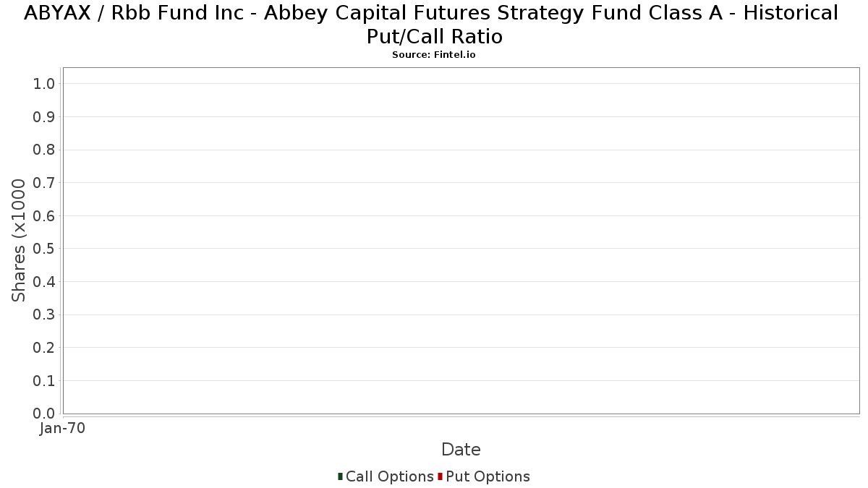Click the red Put Options legend swatch
Viewport: 868px width, 488px height.
[x=440, y=476]
